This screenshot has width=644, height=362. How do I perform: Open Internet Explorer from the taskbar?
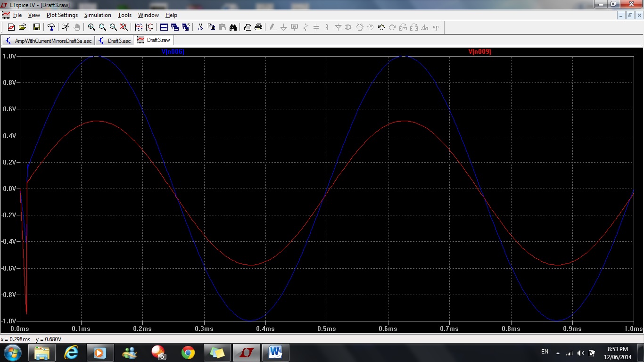pyautogui.click(x=71, y=353)
